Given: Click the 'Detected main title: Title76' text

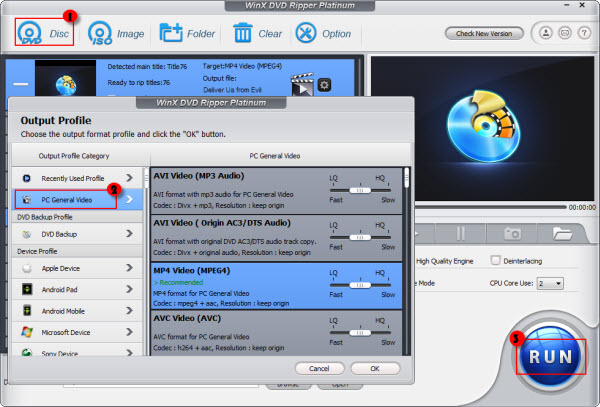Looking at the screenshot, I should click(147, 67).
